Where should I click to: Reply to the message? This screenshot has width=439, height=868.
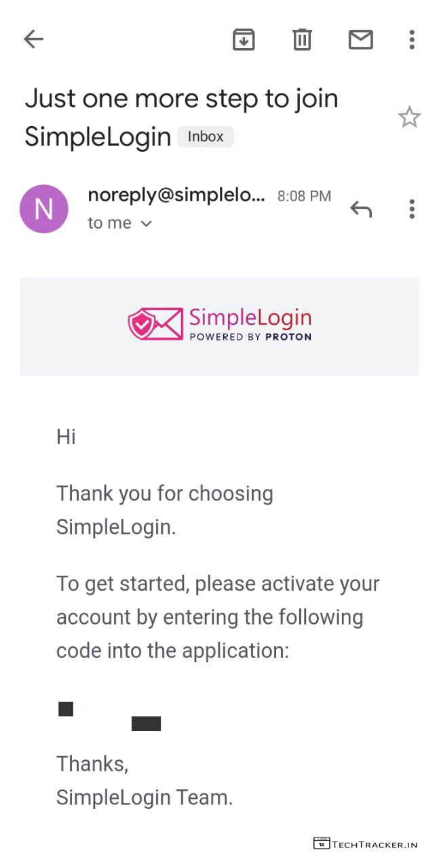point(361,210)
